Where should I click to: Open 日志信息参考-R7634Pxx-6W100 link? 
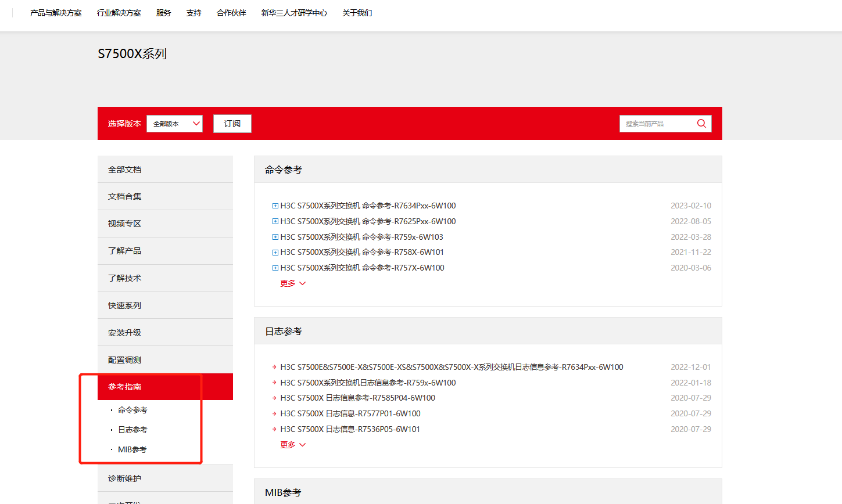[x=452, y=367]
